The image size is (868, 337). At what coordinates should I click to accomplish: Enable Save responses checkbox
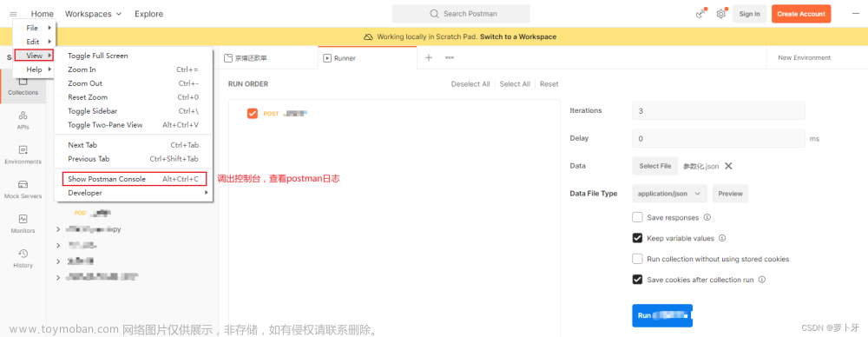637,218
